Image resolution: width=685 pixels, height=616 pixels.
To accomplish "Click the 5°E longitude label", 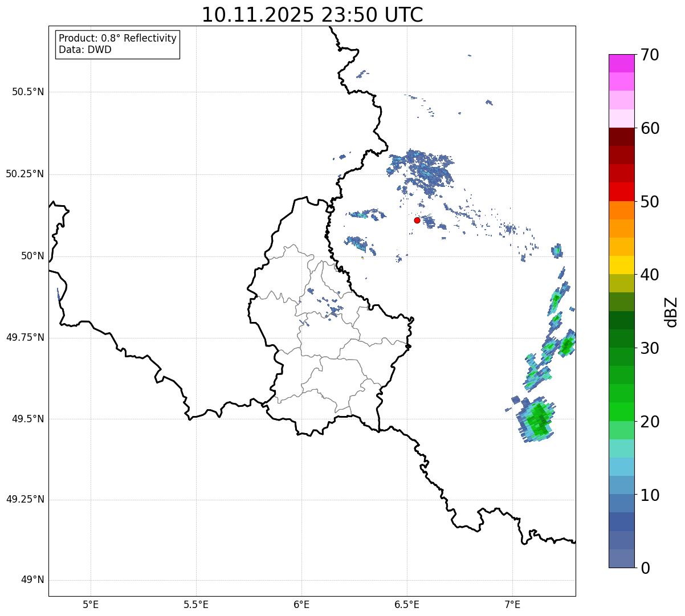I will click(91, 604).
